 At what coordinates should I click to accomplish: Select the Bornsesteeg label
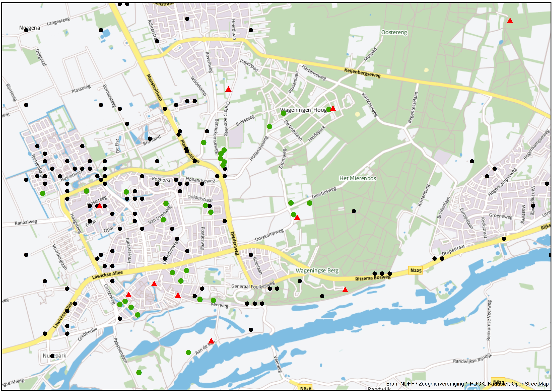109,96
